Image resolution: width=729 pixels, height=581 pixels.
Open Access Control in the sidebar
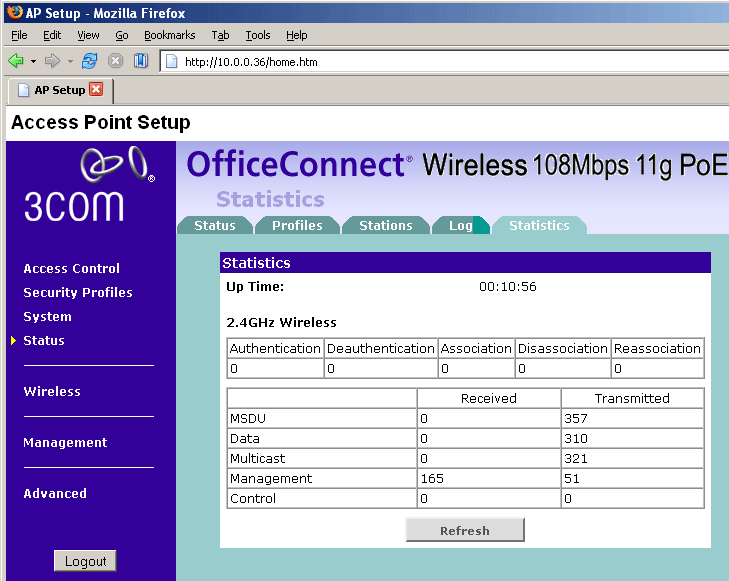tap(72, 269)
